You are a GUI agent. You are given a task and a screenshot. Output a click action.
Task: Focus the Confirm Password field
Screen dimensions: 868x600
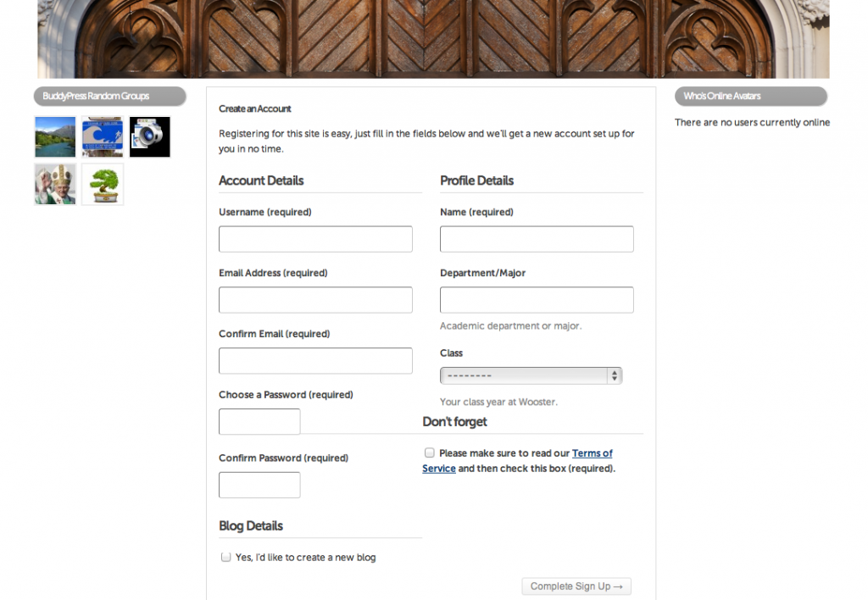point(259,485)
